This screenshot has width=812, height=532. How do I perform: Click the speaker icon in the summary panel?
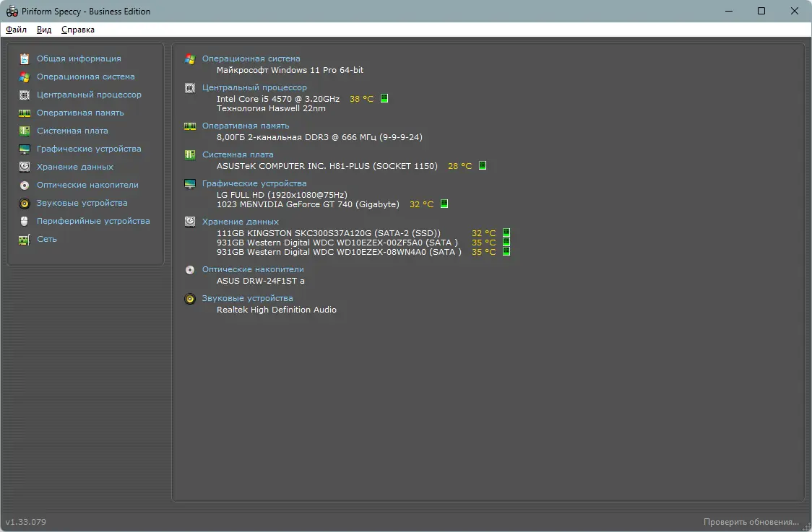tap(190, 299)
